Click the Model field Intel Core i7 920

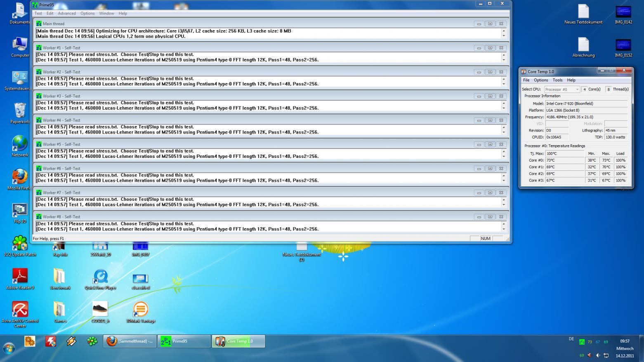(x=586, y=103)
